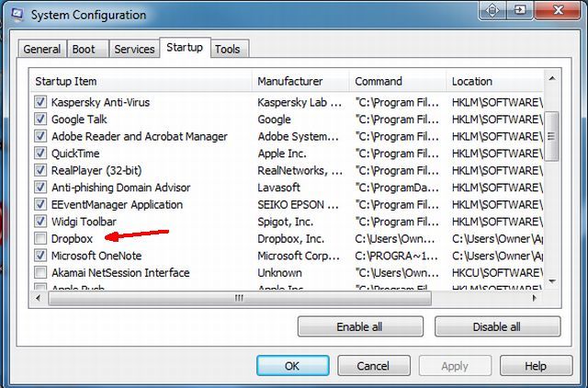Disable Adobe Reader and Acrobat Manager checkbox
588x388 pixels.
coord(40,136)
